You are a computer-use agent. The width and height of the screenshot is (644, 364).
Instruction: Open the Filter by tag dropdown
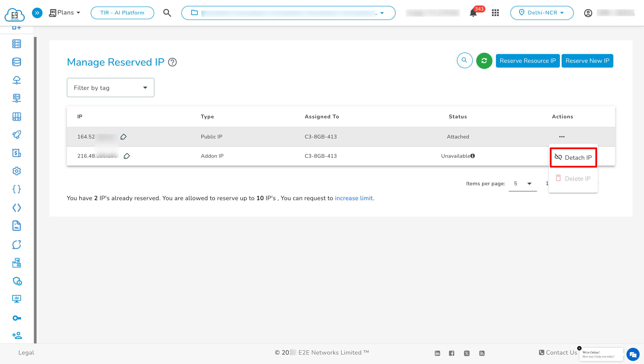tap(110, 87)
